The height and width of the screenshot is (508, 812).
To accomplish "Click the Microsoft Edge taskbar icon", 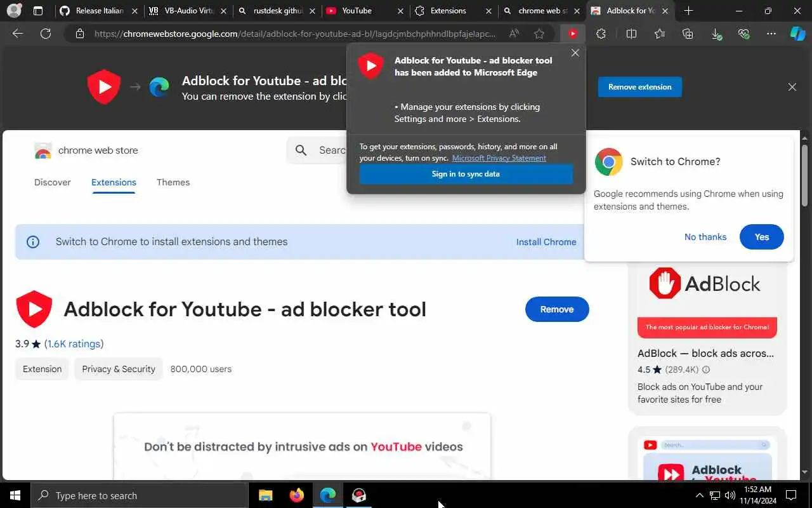I will (327, 495).
